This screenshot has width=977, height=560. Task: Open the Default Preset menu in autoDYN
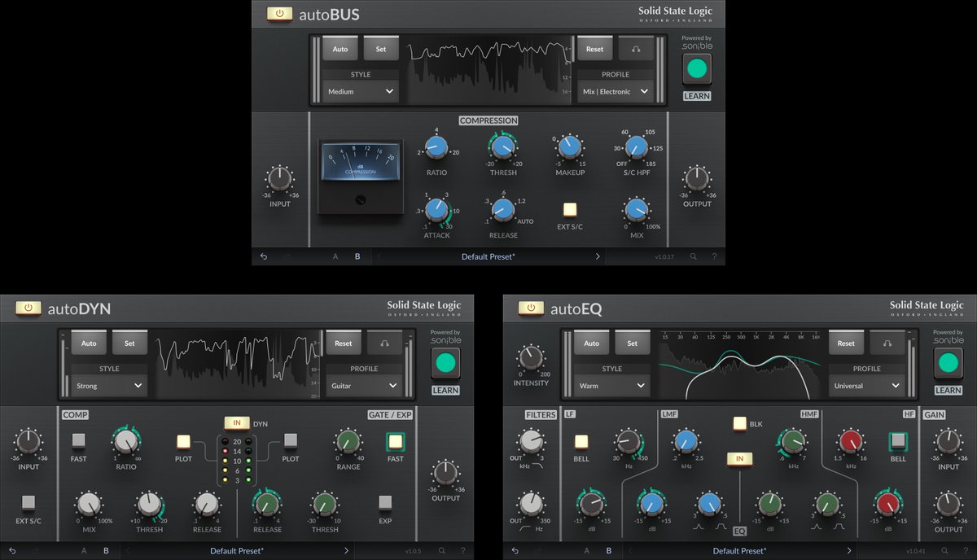click(237, 550)
